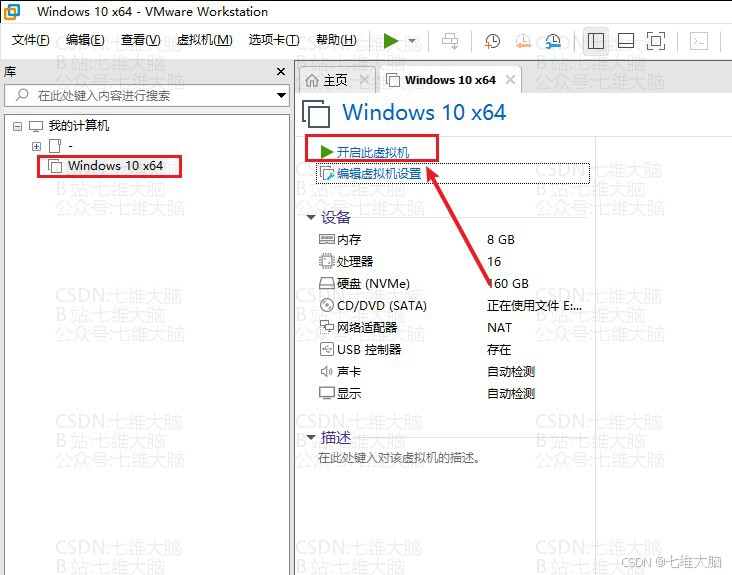Open the power options dropdown arrow
The image size is (732, 575).
click(412, 41)
